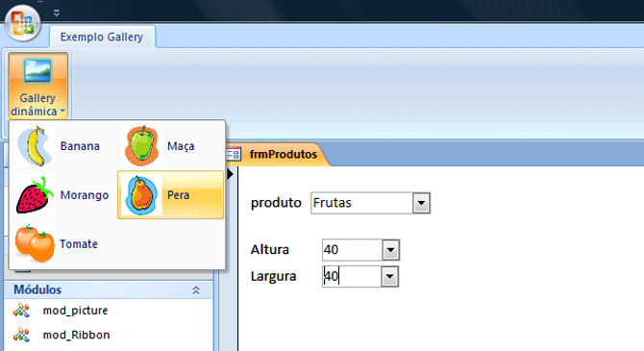Select the highlighted Pera gallery item
The height and width of the screenshot is (351, 644).
[170, 195]
